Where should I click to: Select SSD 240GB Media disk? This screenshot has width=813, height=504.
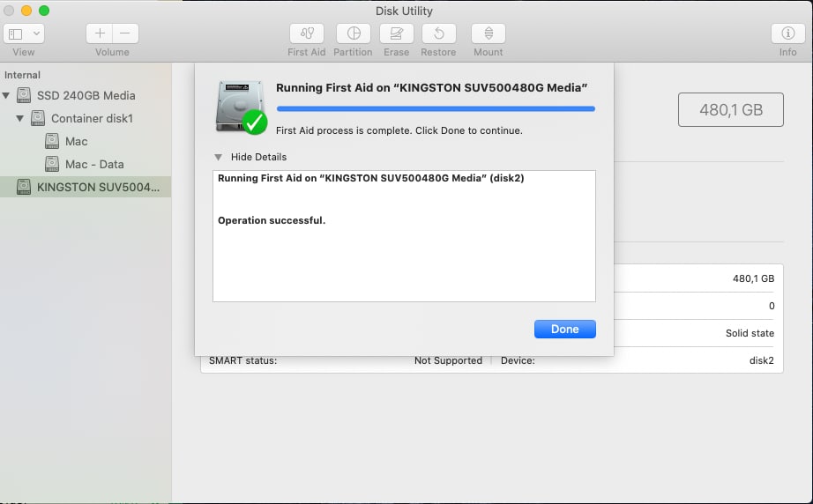coord(86,95)
